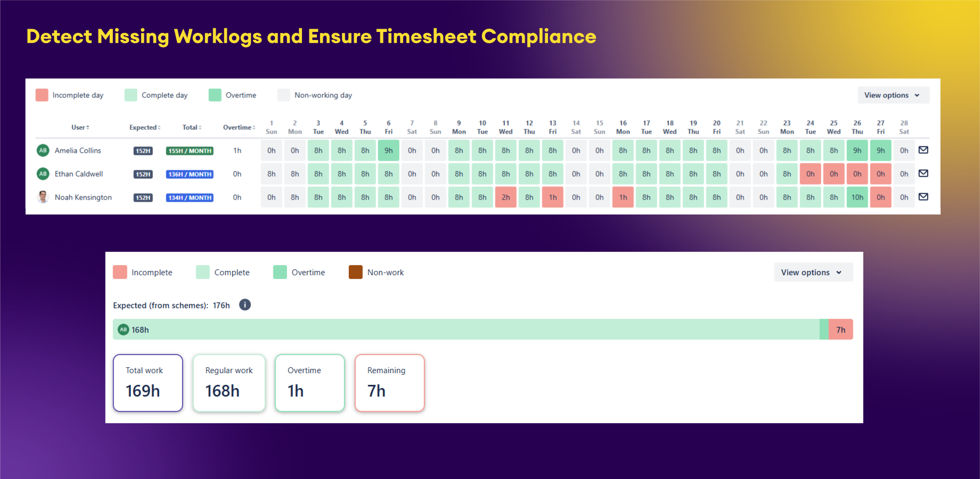Click Noah Kensington's profile photo
The image size is (980, 479).
click(42, 197)
